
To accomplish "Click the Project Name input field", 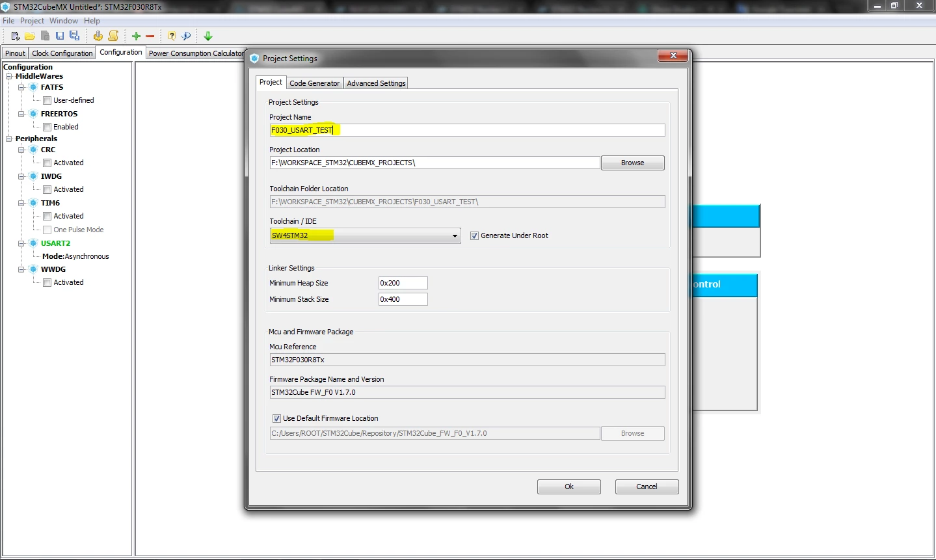I will (x=467, y=130).
